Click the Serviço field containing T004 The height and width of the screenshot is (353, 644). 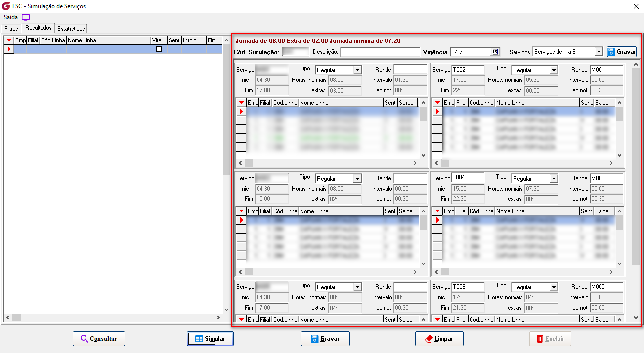(468, 178)
